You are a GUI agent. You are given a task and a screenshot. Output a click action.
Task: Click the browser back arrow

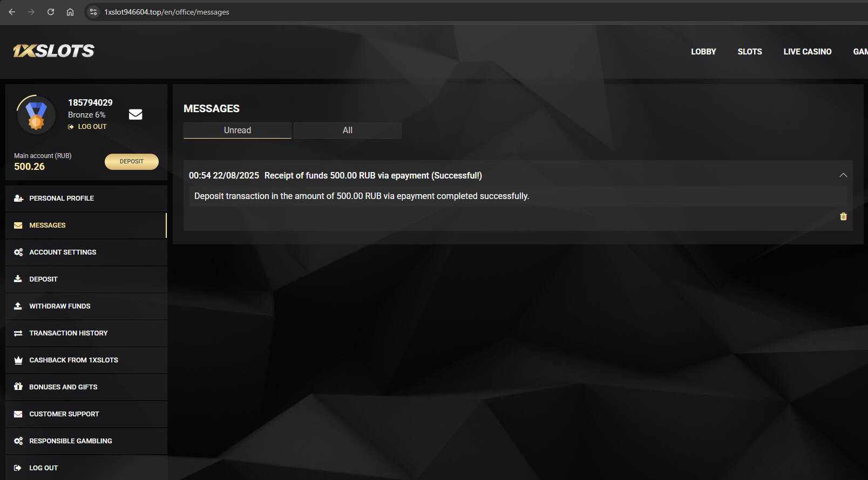pyautogui.click(x=12, y=12)
